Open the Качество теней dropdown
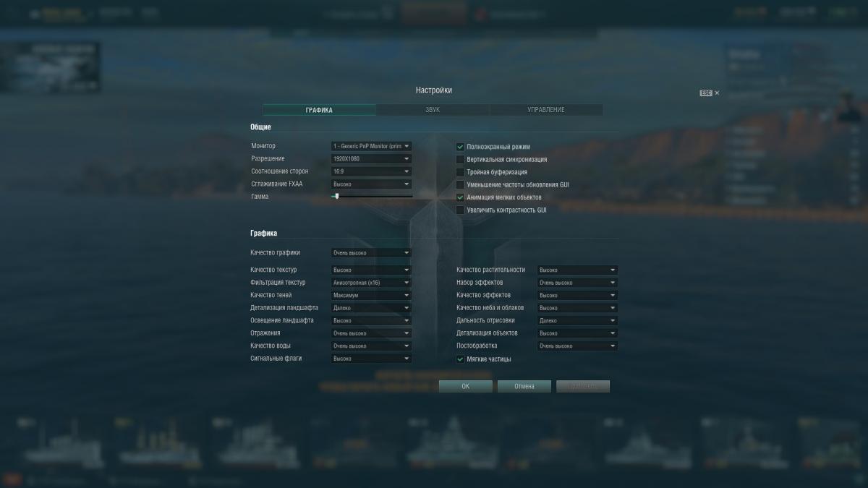 (371, 295)
